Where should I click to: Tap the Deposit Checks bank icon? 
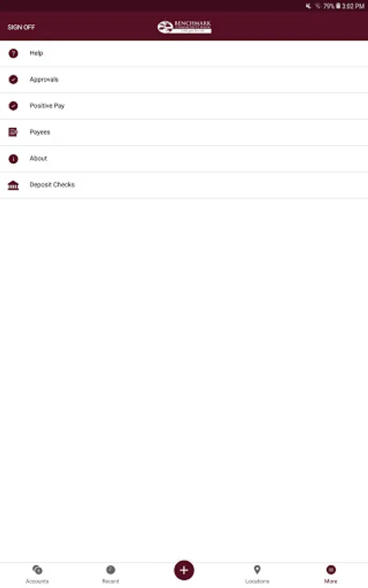[x=13, y=185]
